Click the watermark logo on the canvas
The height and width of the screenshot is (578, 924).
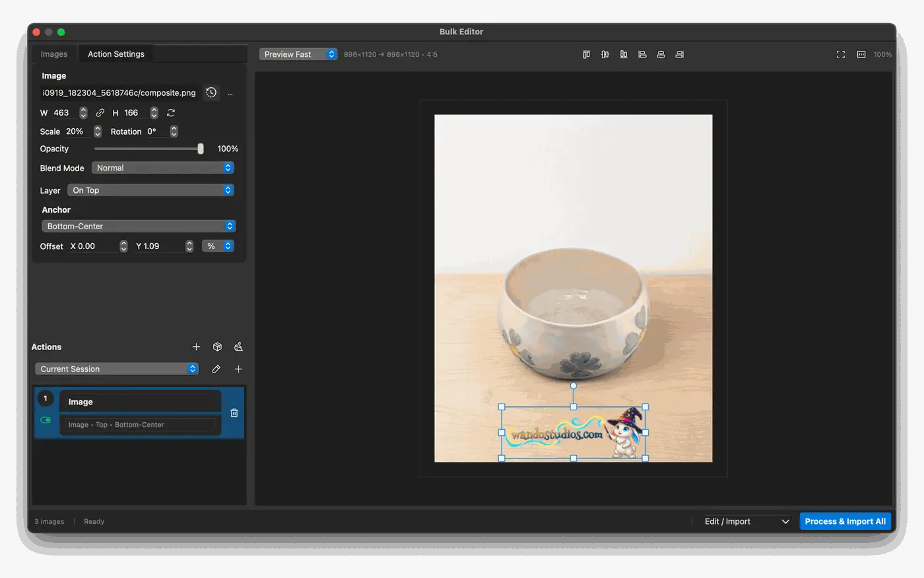573,433
